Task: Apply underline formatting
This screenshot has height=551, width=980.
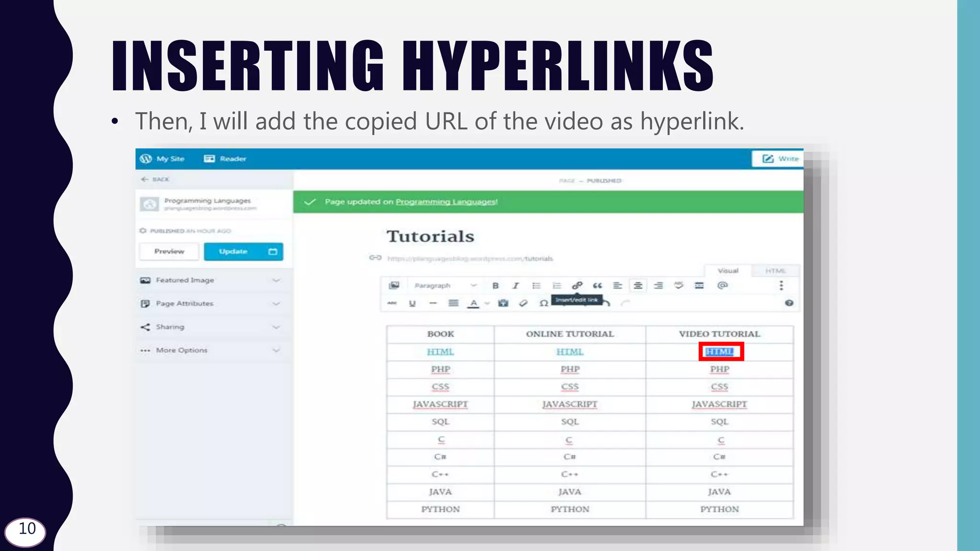Action: pos(412,303)
